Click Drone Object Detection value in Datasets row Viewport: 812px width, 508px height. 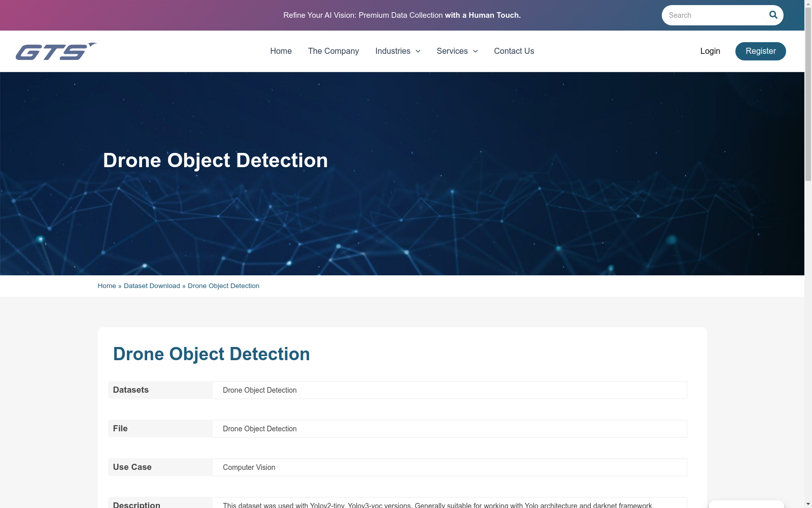point(259,390)
